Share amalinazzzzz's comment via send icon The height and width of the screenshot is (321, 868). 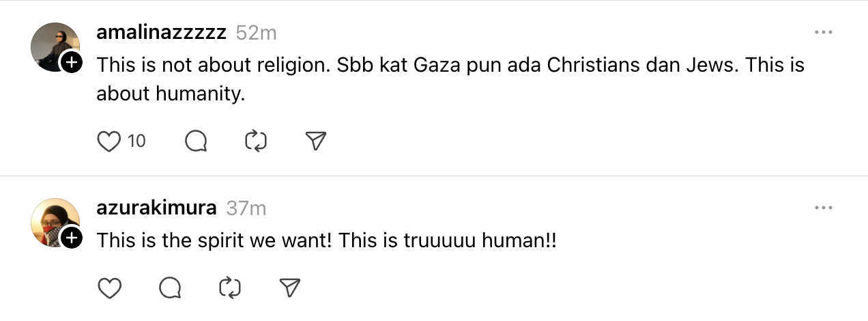315,141
